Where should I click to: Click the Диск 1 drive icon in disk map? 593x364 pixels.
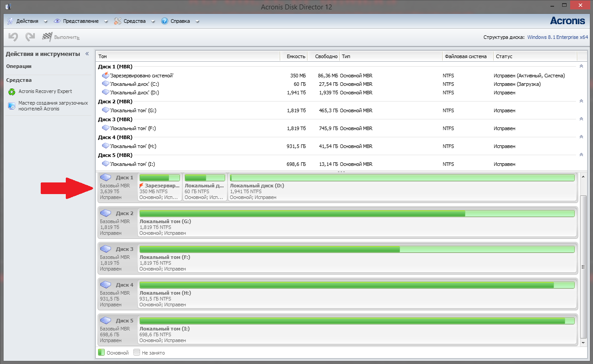tap(106, 178)
